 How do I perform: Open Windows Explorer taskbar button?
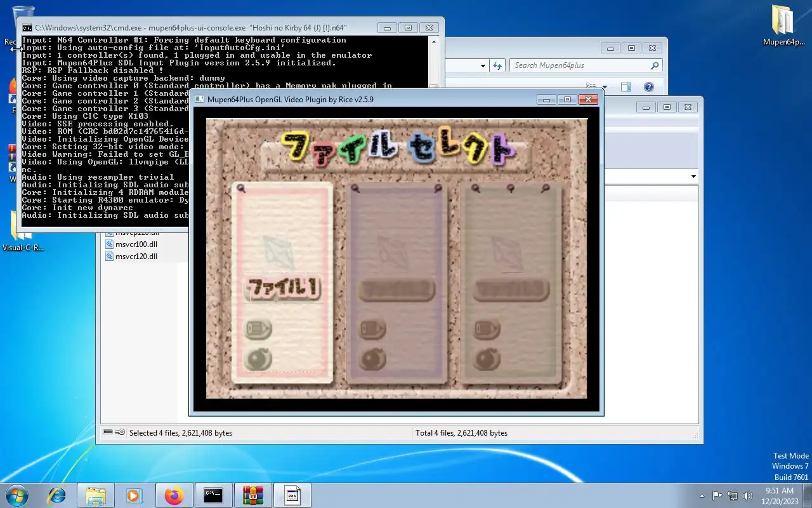click(95, 495)
